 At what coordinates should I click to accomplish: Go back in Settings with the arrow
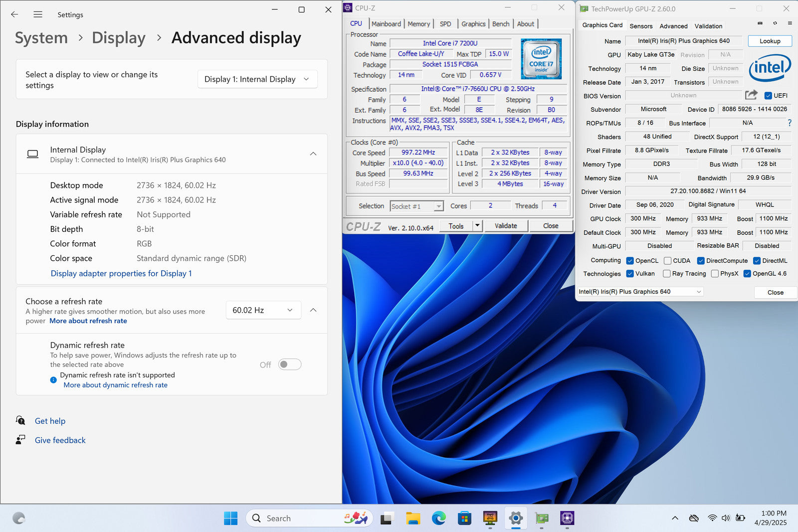[x=14, y=14]
